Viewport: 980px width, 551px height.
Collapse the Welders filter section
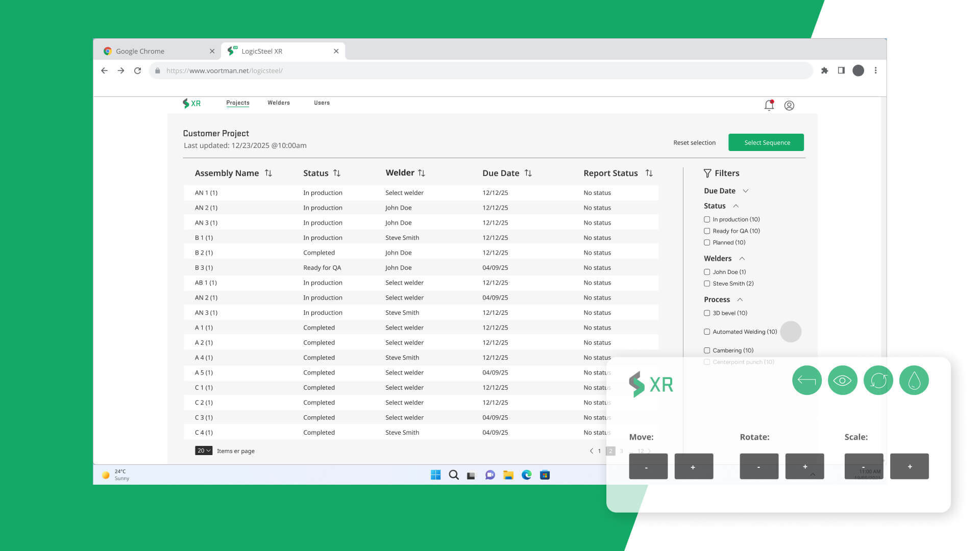coord(742,259)
